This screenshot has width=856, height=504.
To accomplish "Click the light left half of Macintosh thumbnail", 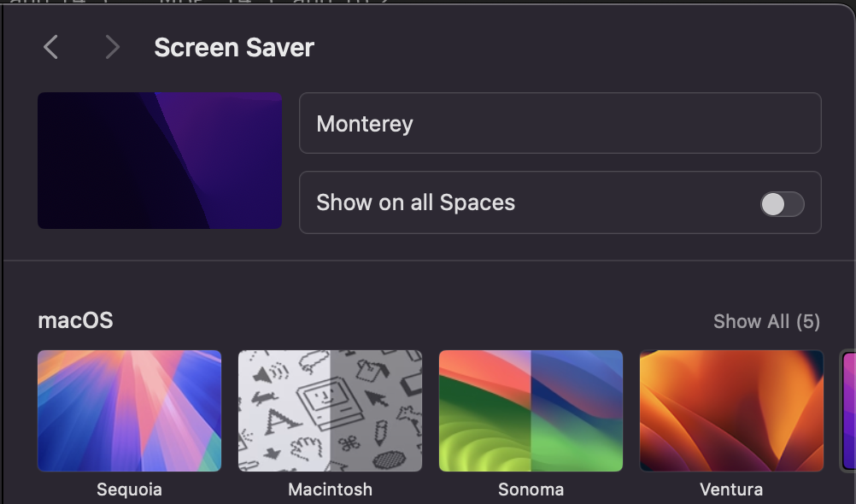I will tap(284, 410).
